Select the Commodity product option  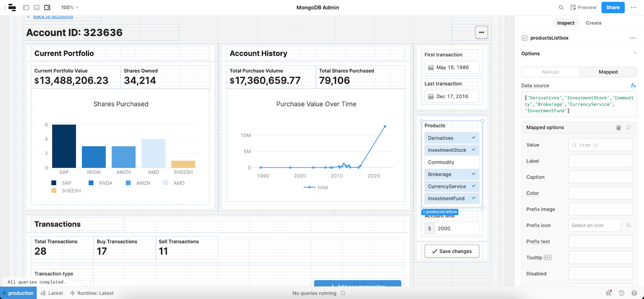point(452,162)
